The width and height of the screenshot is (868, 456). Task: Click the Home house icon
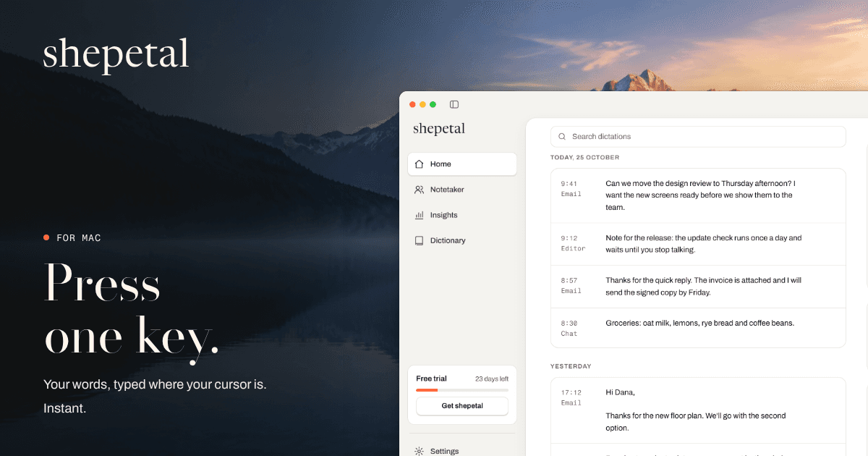click(419, 164)
